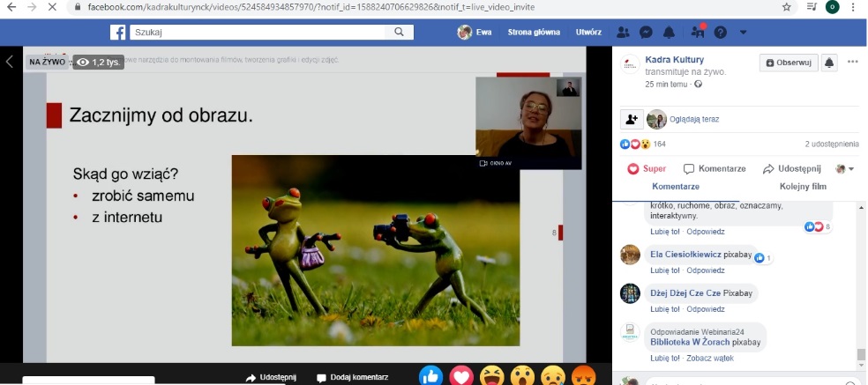Click Udostępnij below the video

[273, 377]
